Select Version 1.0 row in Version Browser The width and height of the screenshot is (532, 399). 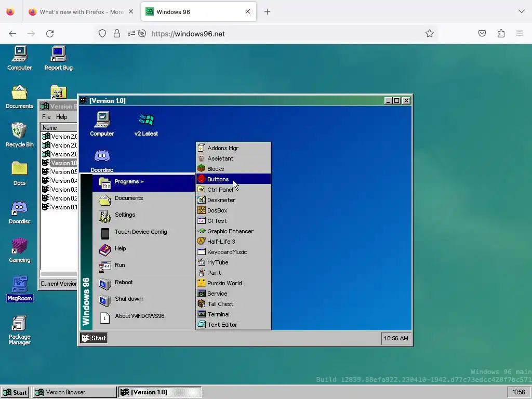click(x=59, y=163)
